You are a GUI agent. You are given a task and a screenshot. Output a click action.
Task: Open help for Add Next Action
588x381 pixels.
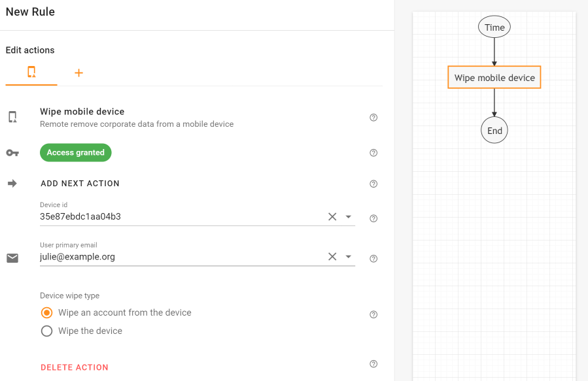[x=373, y=184]
